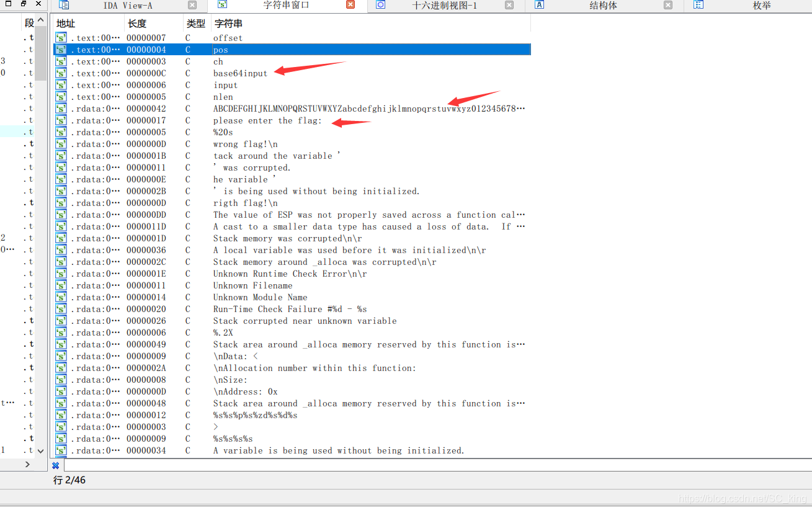Viewport: 812px width, 510px height.
Task: Click the string icon of the '%20s' row
Action: tap(61, 132)
